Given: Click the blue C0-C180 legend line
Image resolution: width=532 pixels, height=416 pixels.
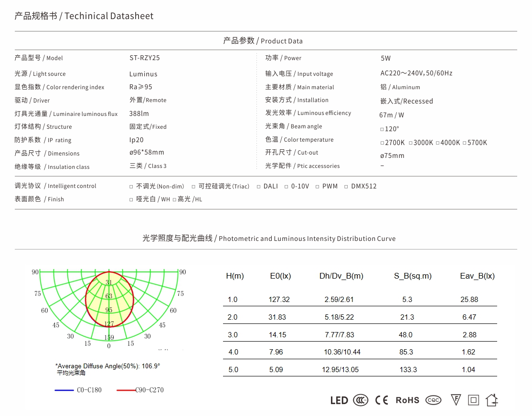Looking at the screenshot, I should [64, 390].
